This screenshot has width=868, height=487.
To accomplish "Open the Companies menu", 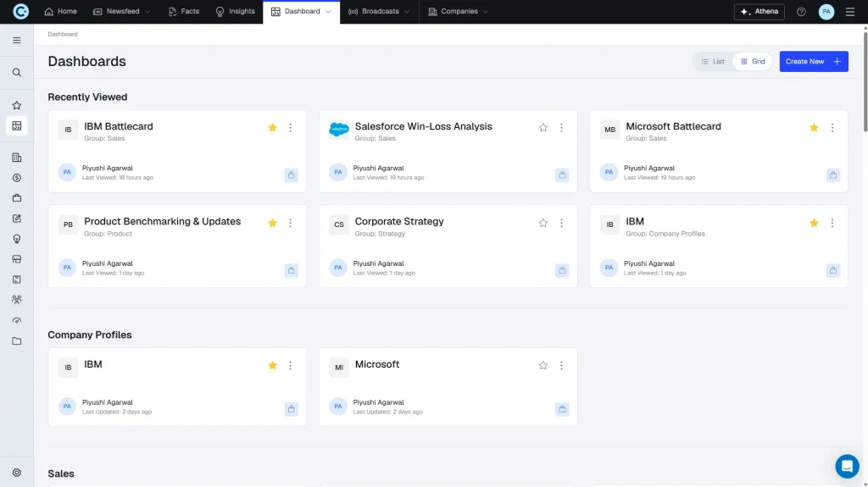I will click(x=459, y=11).
